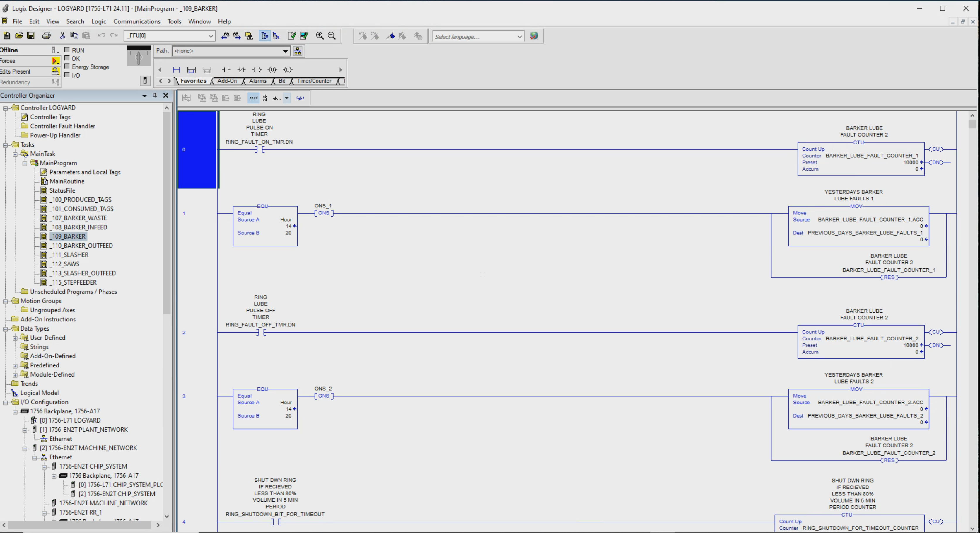
Task: Click the Save project icon
Action: click(31, 35)
